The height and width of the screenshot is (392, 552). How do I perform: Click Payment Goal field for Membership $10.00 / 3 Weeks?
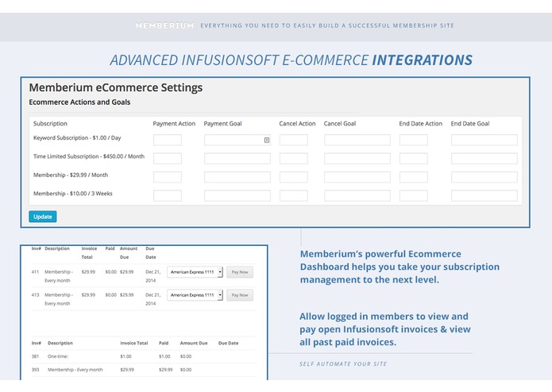point(237,196)
